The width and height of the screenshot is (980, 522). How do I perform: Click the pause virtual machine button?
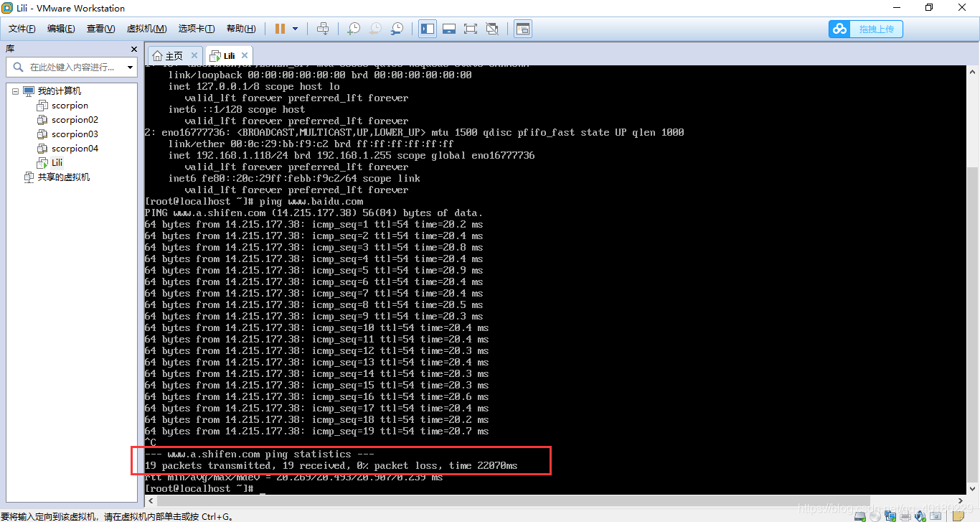(280, 29)
